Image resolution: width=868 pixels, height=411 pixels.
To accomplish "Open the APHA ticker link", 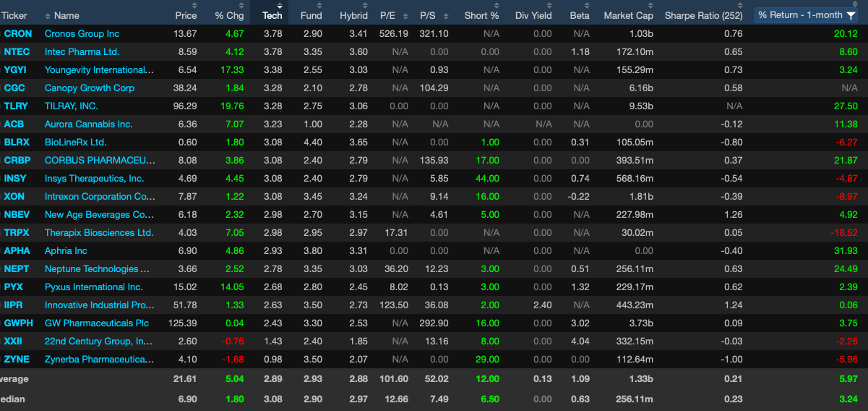I will tap(17, 251).
